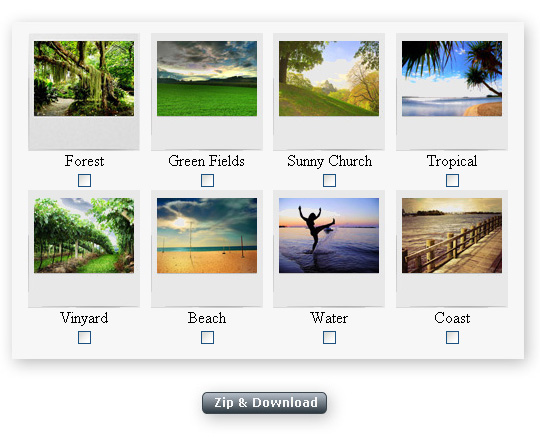Toggle the Vinyard checkbox
This screenshot has height=438, width=540.
tap(84, 338)
